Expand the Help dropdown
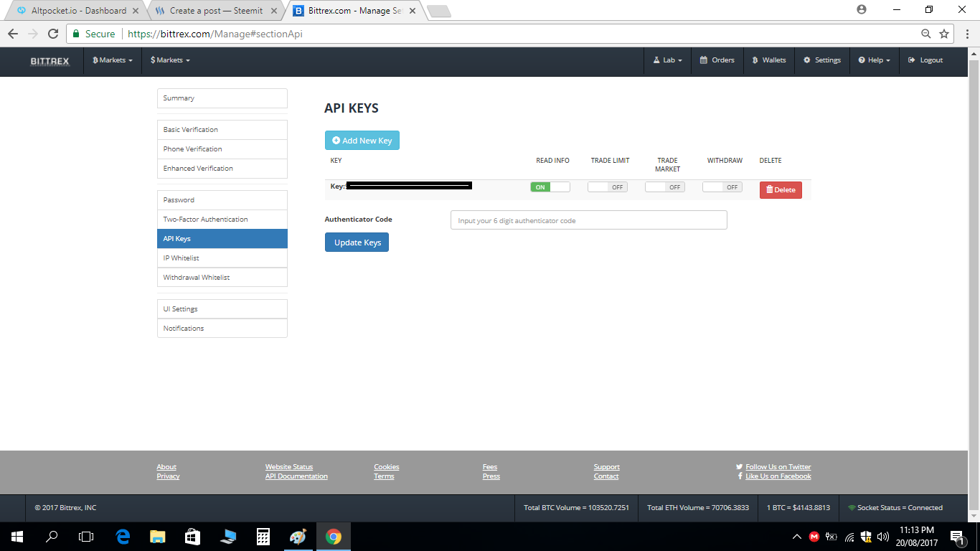Image resolution: width=980 pixels, height=551 pixels. (x=874, y=60)
